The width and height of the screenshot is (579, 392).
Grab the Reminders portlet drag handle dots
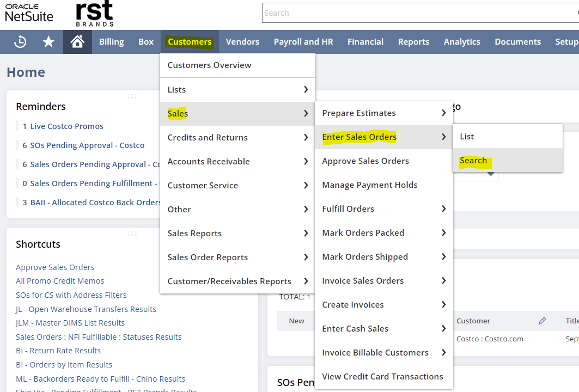click(132, 96)
